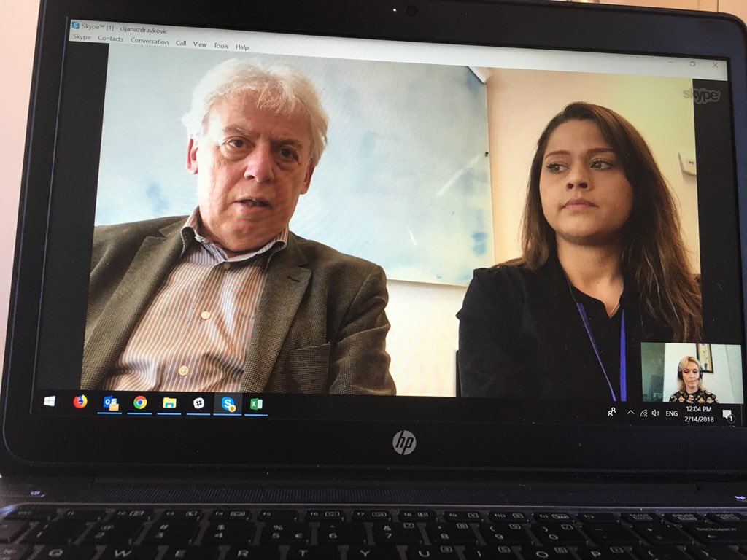Viewport: 747px width, 560px height.
Task: Open the View menu
Action: pos(200,44)
